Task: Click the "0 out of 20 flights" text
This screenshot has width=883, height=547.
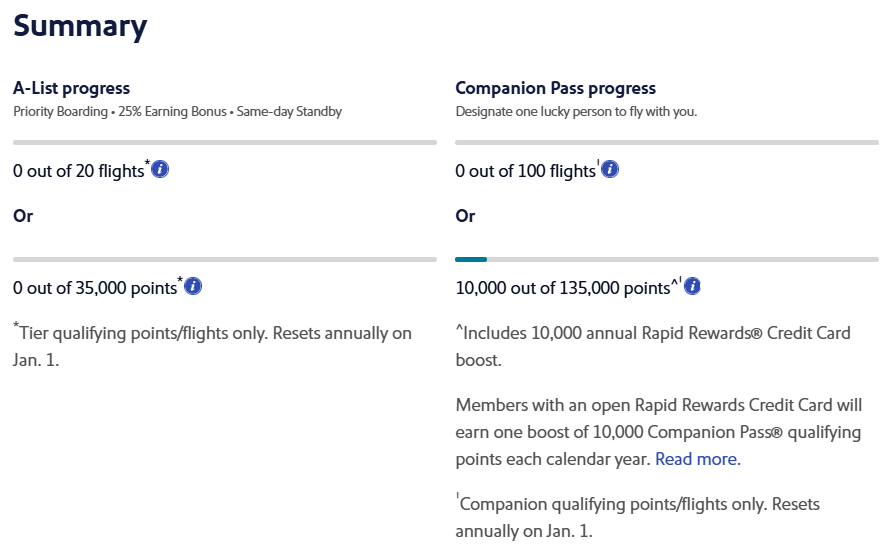Action: click(79, 171)
